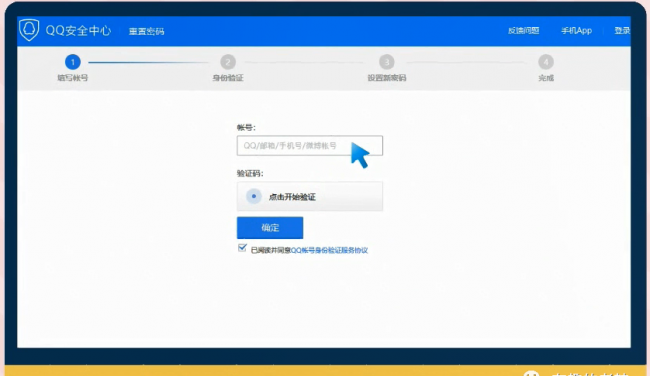Open the 重置密码 header item
This screenshot has width=650, height=376.
pos(146,32)
